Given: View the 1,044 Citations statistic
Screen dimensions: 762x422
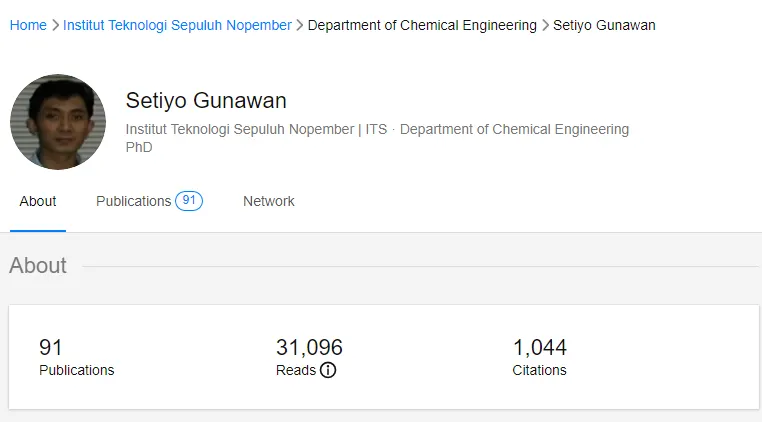Looking at the screenshot, I should (540, 357).
